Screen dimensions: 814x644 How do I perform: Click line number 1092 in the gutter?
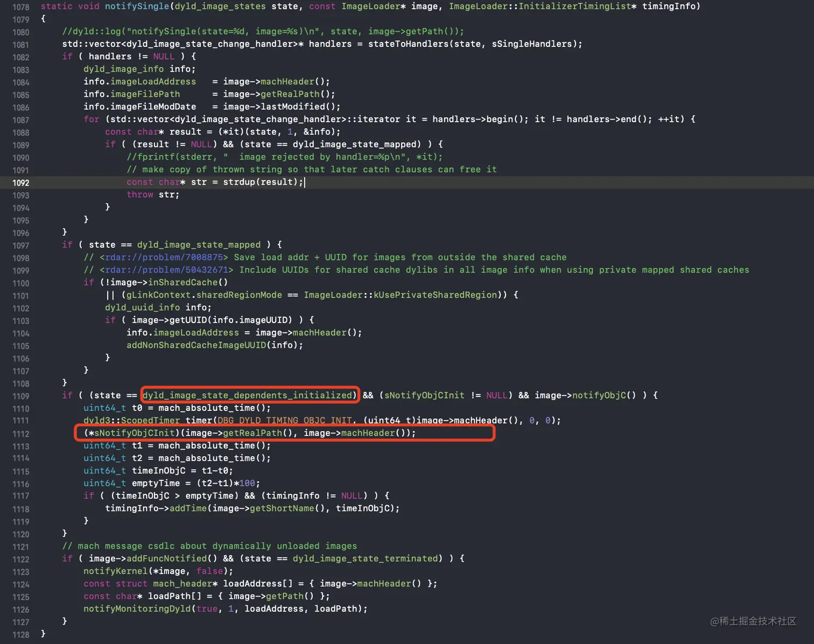[21, 183]
